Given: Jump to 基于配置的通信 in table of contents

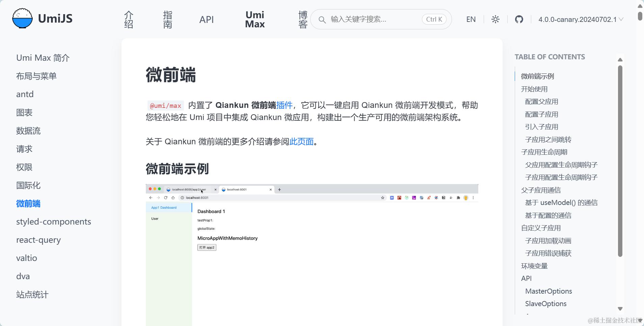Looking at the screenshot, I should pyautogui.click(x=548, y=215).
